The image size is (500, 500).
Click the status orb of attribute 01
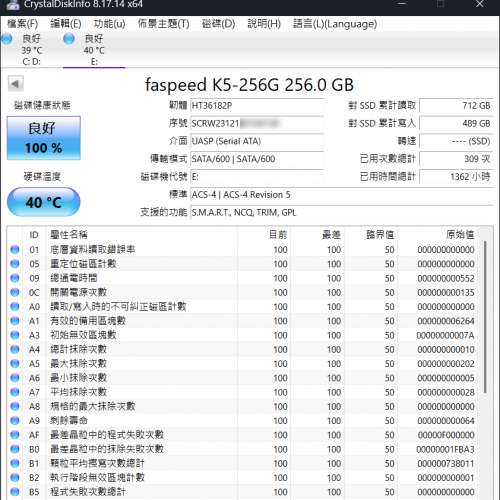point(15,249)
